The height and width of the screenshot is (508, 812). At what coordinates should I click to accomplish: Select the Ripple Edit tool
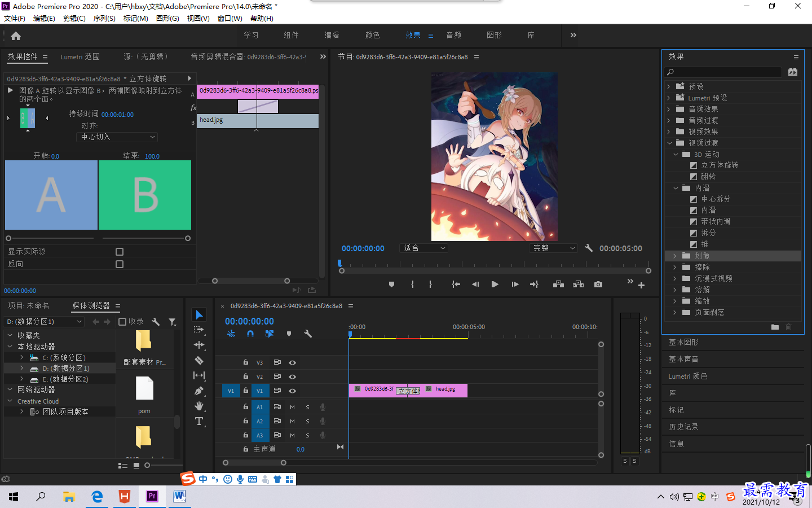(x=199, y=345)
